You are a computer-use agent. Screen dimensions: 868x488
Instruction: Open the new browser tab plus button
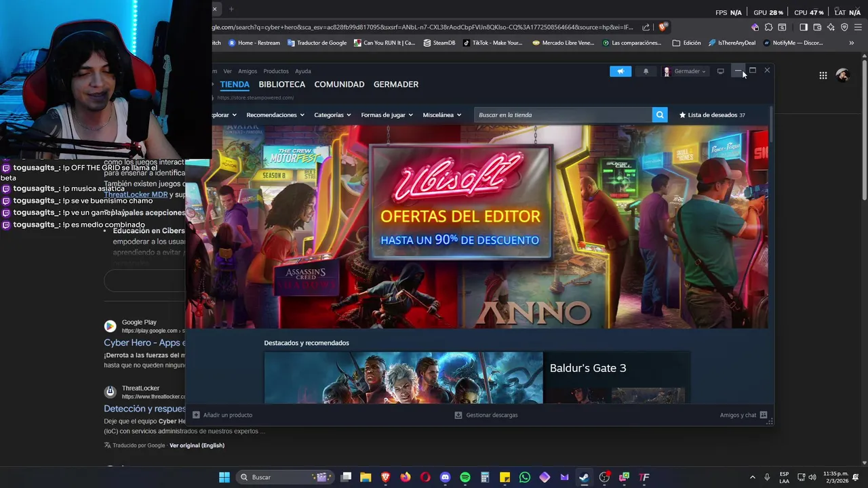(231, 9)
